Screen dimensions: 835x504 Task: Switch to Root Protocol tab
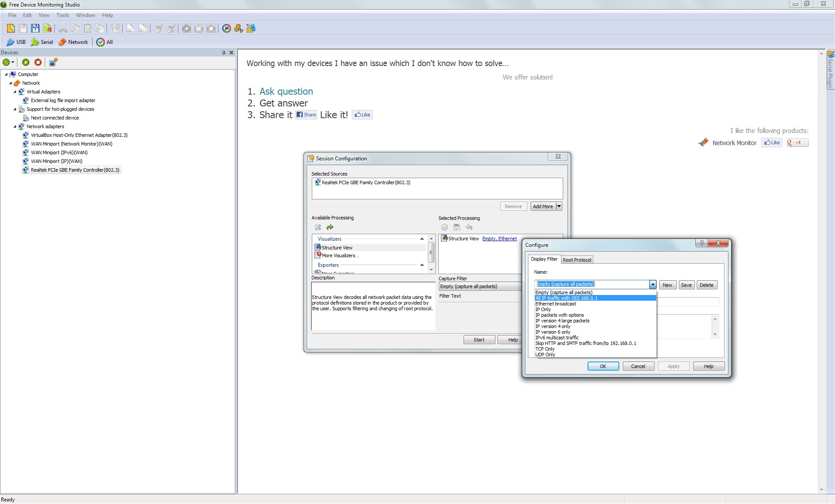(x=577, y=260)
